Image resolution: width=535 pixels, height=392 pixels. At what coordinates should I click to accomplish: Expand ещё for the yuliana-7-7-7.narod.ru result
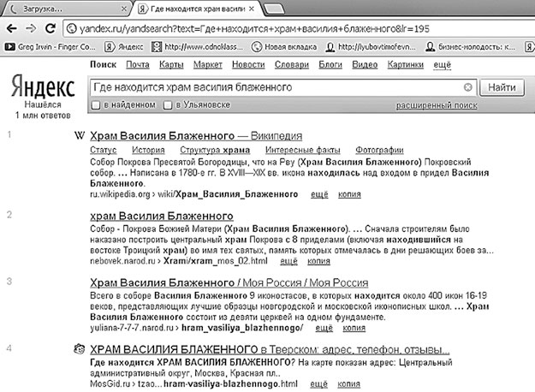coord(324,328)
